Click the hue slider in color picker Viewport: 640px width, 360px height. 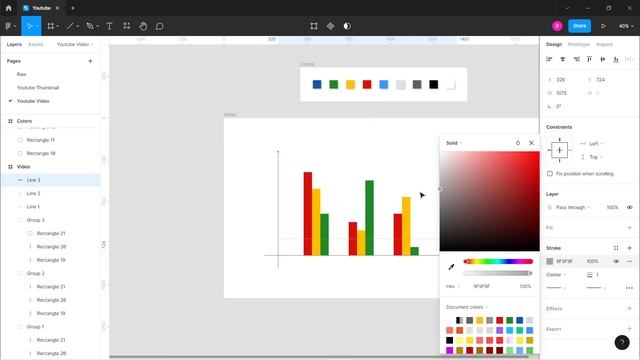498,261
